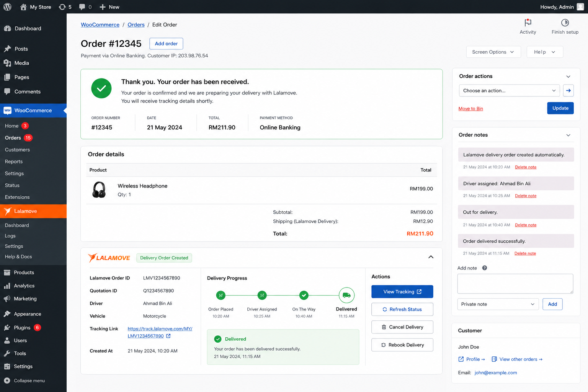The image size is (588, 392).
Task: Click the Finish setup progress icon
Action: pyautogui.click(x=565, y=23)
